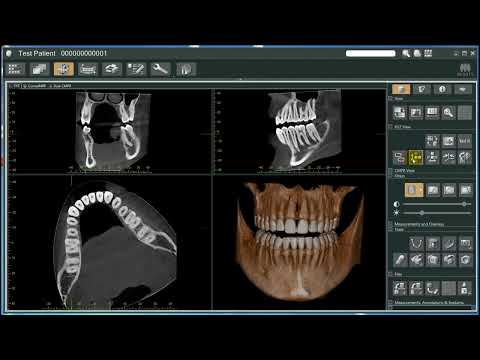480x360 pixels.
Task: Click the contrast slider handle
Action: tap(464, 204)
